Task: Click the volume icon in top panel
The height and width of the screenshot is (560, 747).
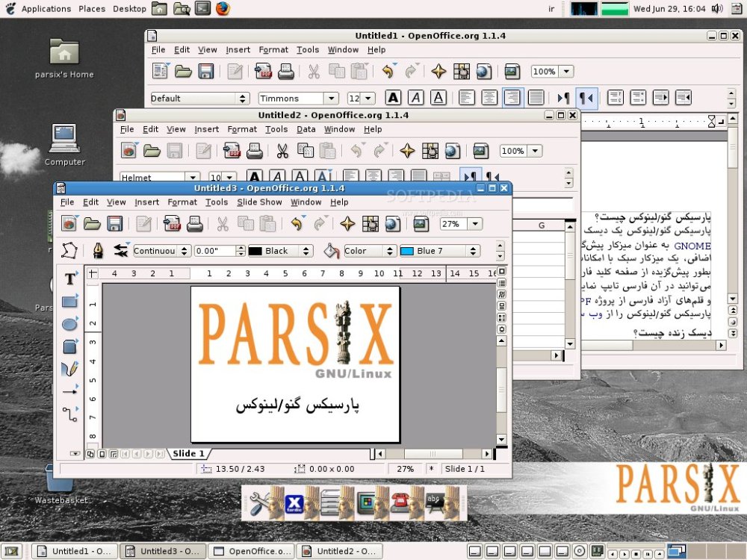Action: click(717, 8)
